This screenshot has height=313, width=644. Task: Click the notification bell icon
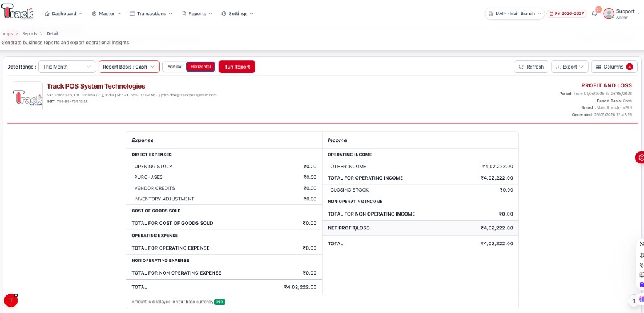pyautogui.click(x=594, y=14)
